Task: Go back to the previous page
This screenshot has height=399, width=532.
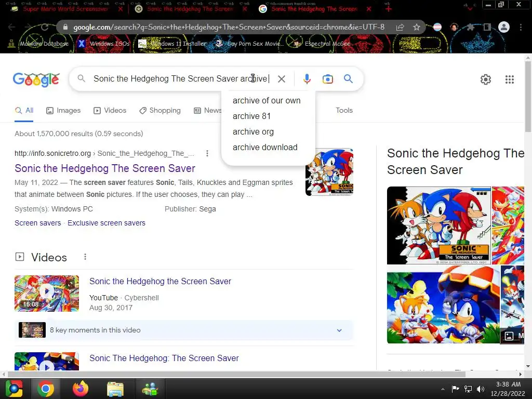Action: (x=11, y=27)
